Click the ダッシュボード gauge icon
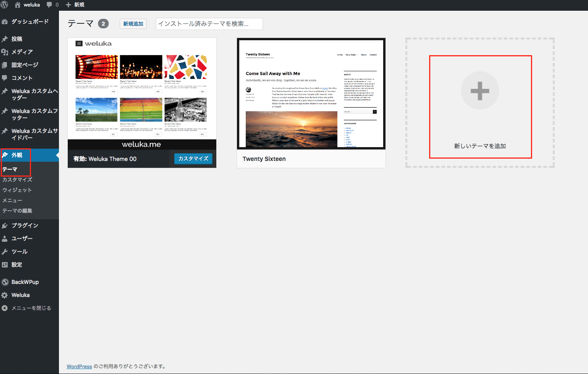The image size is (588, 374). [x=5, y=22]
